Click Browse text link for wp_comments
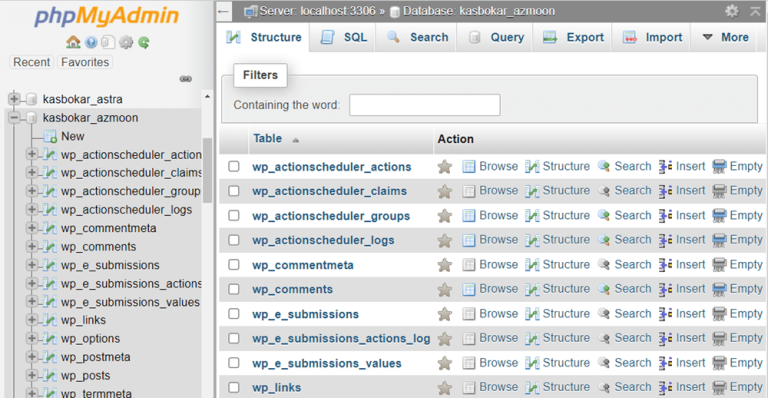Viewport: 768px width, 398px height. click(x=498, y=289)
